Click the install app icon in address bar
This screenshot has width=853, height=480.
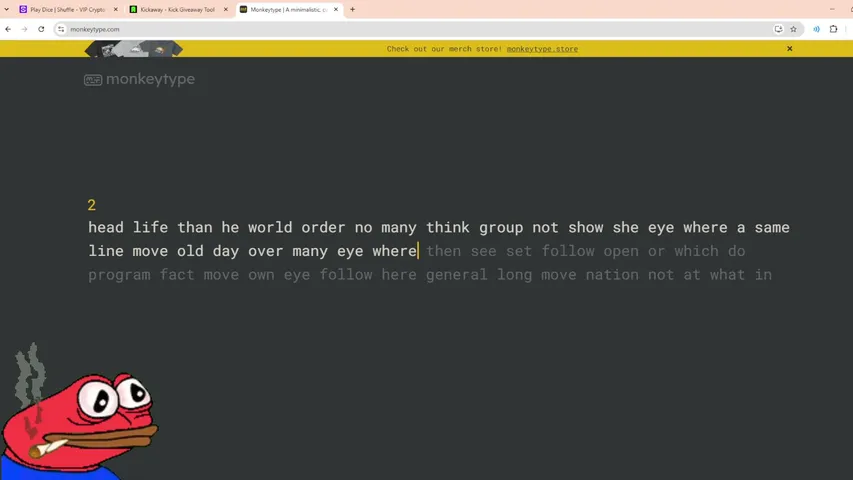point(778,29)
